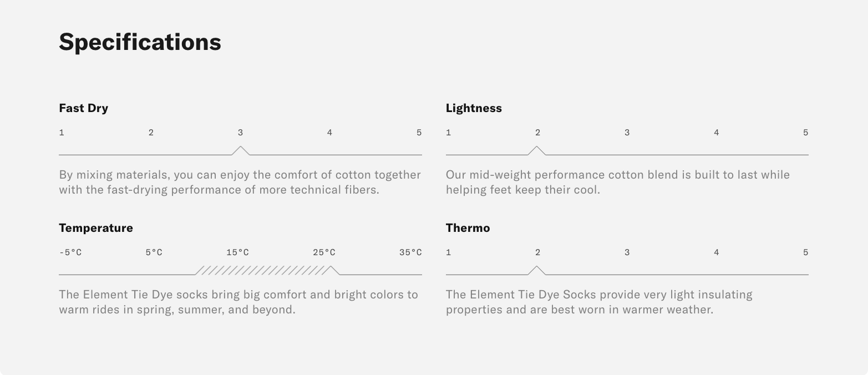This screenshot has height=375, width=868.
Task: Click the Lightness scale peak marker
Action: point(537,150)
